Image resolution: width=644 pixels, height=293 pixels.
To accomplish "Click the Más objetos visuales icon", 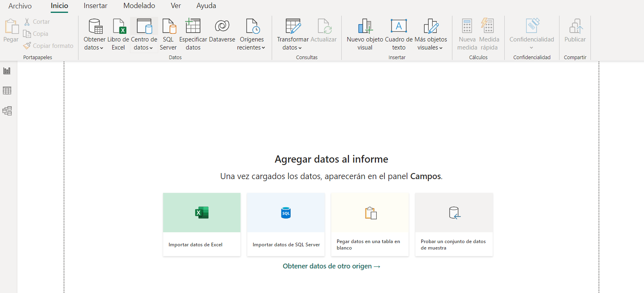I will (431, 26).
